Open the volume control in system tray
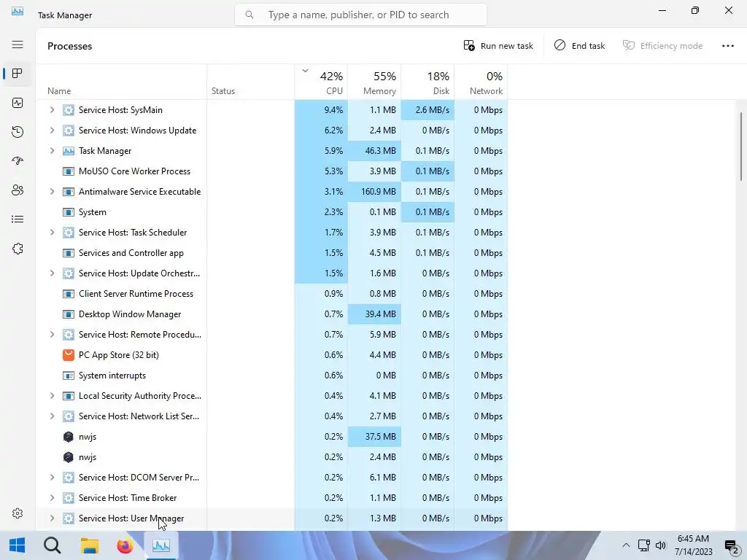Image resolution: width=747 pixels, height=560 pixels. click(661, 545)
